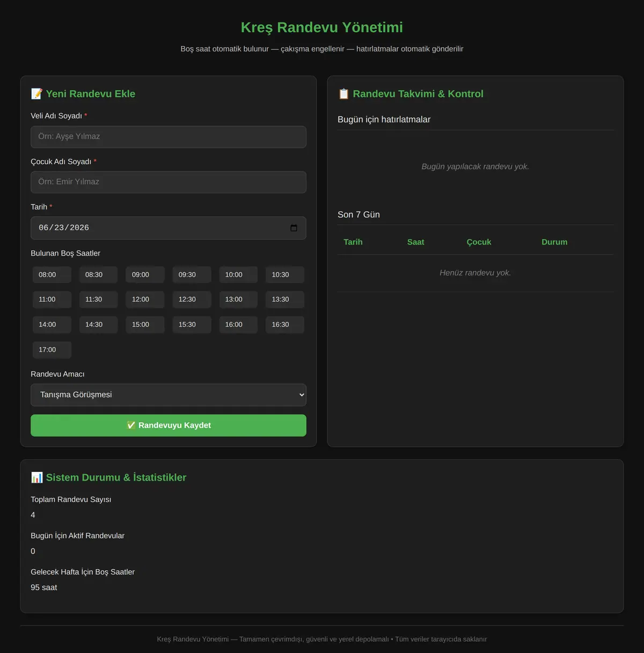Click the Saat column header
644x653 pixels.
click(x=415, y=242)
